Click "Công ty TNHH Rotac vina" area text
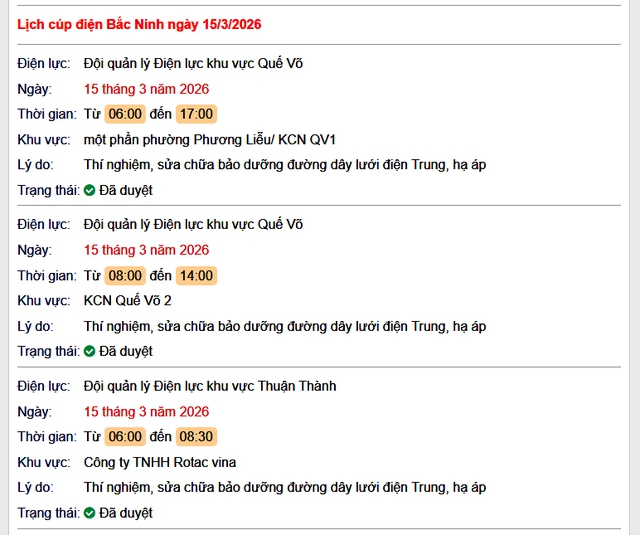 tap(160, 462)
